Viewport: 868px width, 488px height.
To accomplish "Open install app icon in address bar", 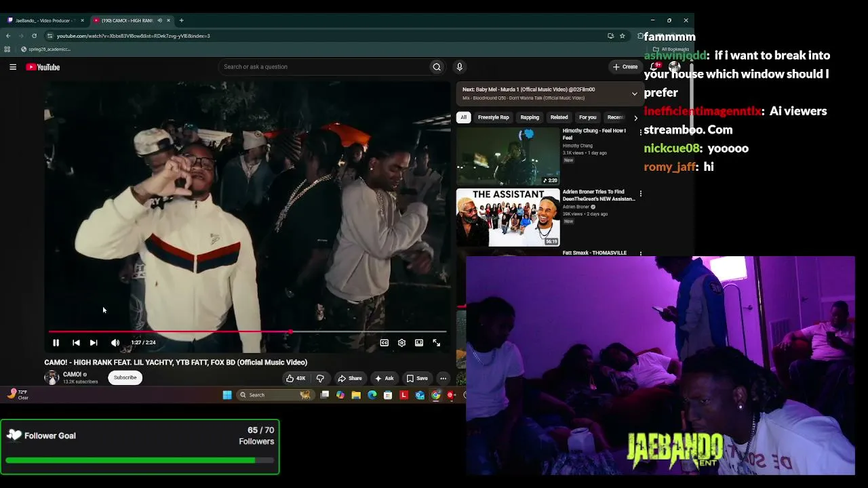I will click(x=610, y=36).
